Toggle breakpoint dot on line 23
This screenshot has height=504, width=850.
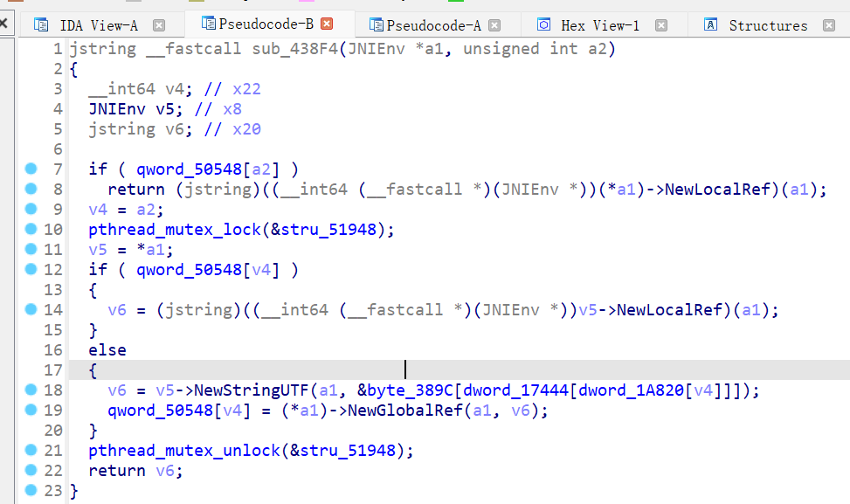point(31,490)
